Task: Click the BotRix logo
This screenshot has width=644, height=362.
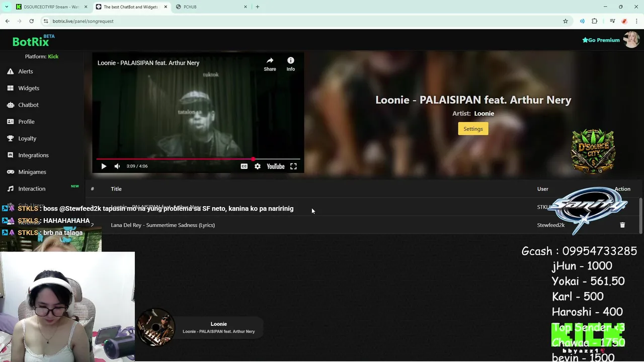Action: click(31, 42)
